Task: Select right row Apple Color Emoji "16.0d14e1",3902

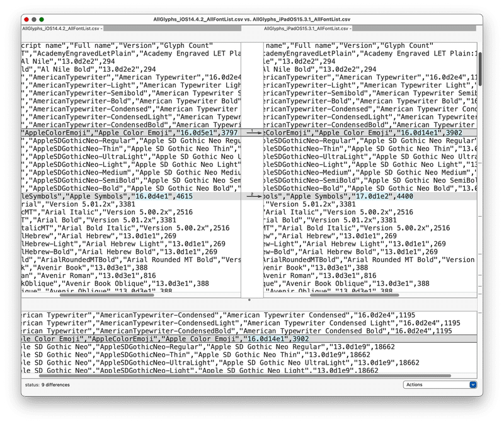Action: (370, 133)
